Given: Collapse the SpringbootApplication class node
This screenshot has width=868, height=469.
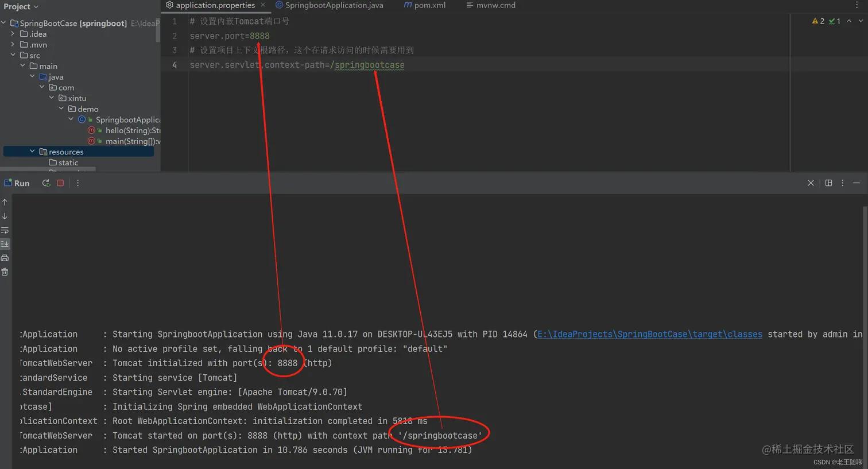Looking at the screenshot, I should point(71,119).
